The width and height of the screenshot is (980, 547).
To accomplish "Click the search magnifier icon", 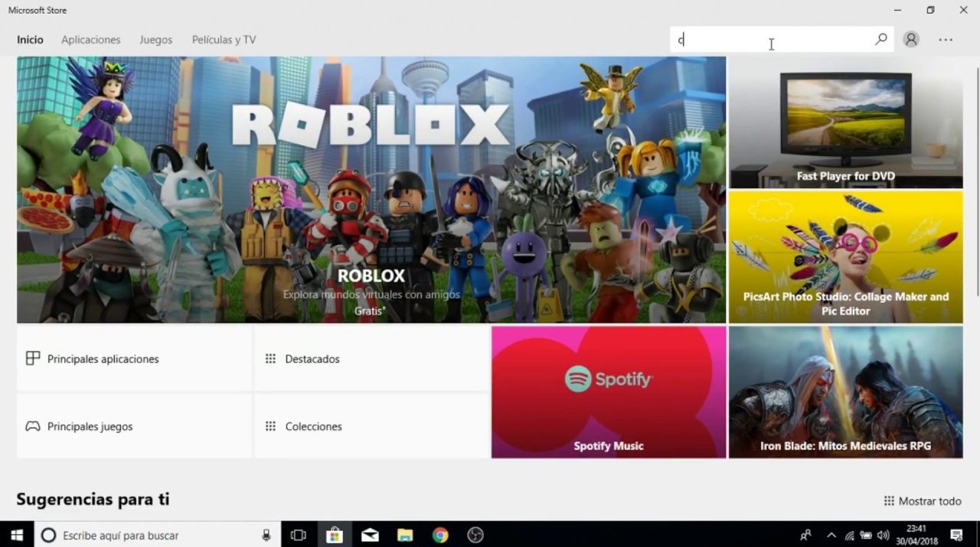I will pyautogui.click(x=881, y=39).
